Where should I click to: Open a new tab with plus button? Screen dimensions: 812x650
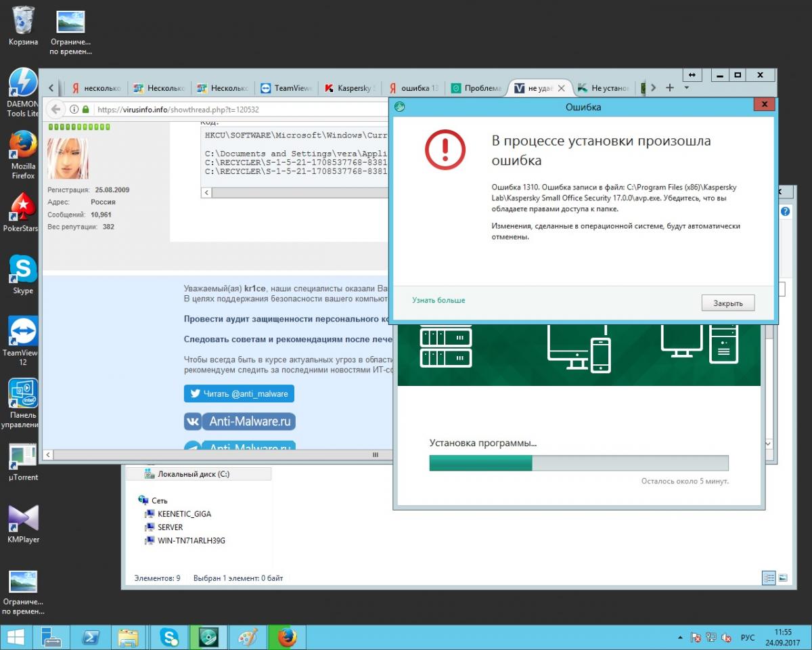(x=670, y=87)
